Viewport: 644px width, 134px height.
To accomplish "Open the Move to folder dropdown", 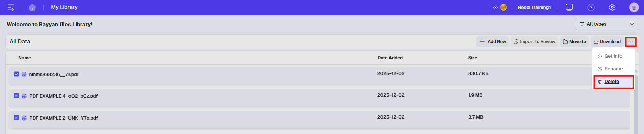I will [x=574, y=42].
